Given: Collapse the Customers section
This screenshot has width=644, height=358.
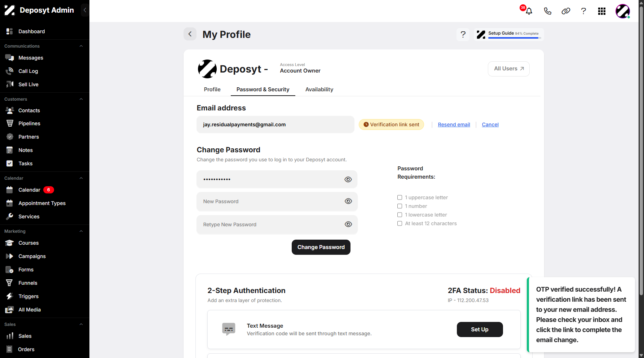Looking at the screenshot, I should (81, 99).
